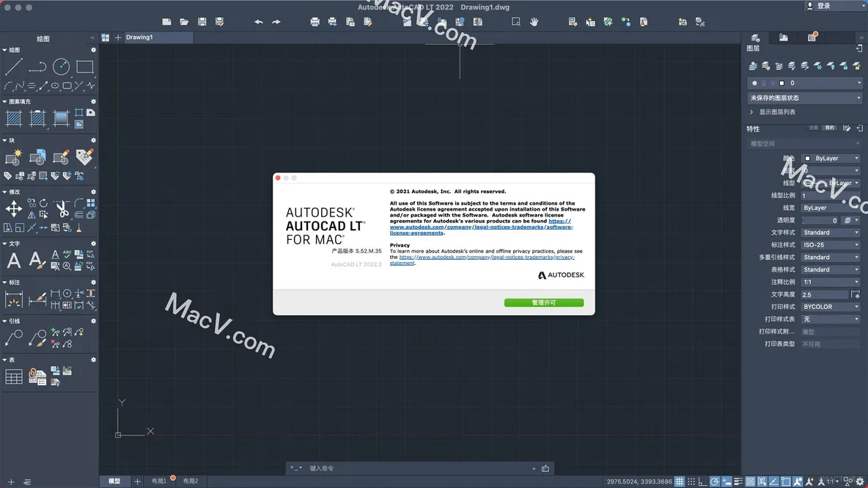The image size is (868, 488).
Task: Click the green Manage License button
Action: click(x=544, y=302)
